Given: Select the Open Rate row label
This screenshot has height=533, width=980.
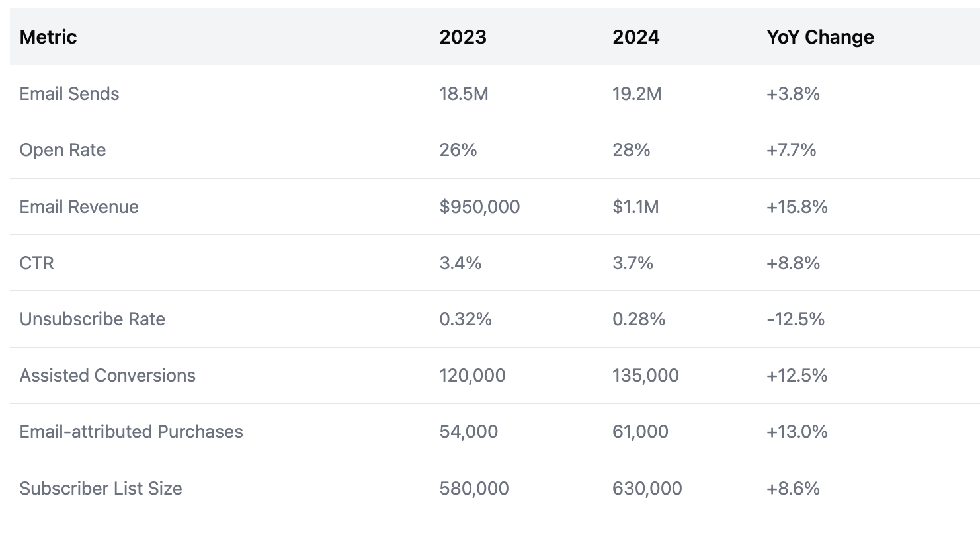Looking at the screenshot, I should tap(63, 150).
